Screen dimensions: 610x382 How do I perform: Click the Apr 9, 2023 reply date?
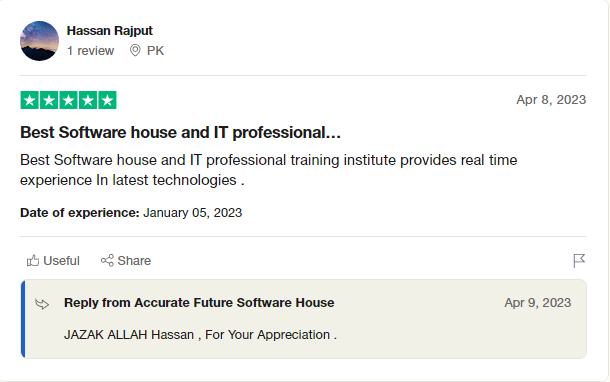pyautogui.click(x=538, y=303)
